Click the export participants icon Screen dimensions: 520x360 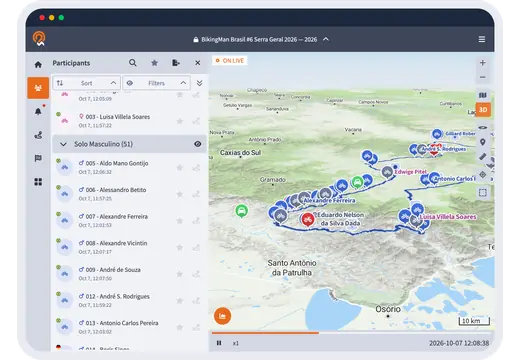click(x=176, y=63)
